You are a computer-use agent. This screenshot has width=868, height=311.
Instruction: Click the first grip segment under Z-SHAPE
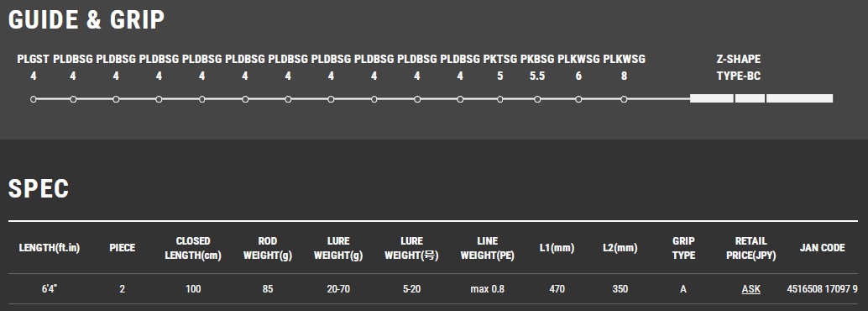click(711, 98)
